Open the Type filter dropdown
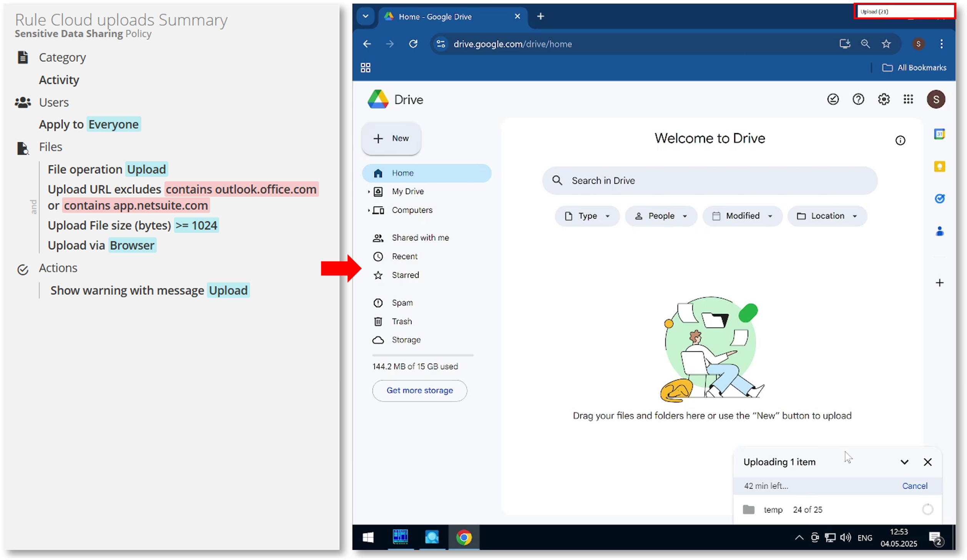 [x=587, y=216]
